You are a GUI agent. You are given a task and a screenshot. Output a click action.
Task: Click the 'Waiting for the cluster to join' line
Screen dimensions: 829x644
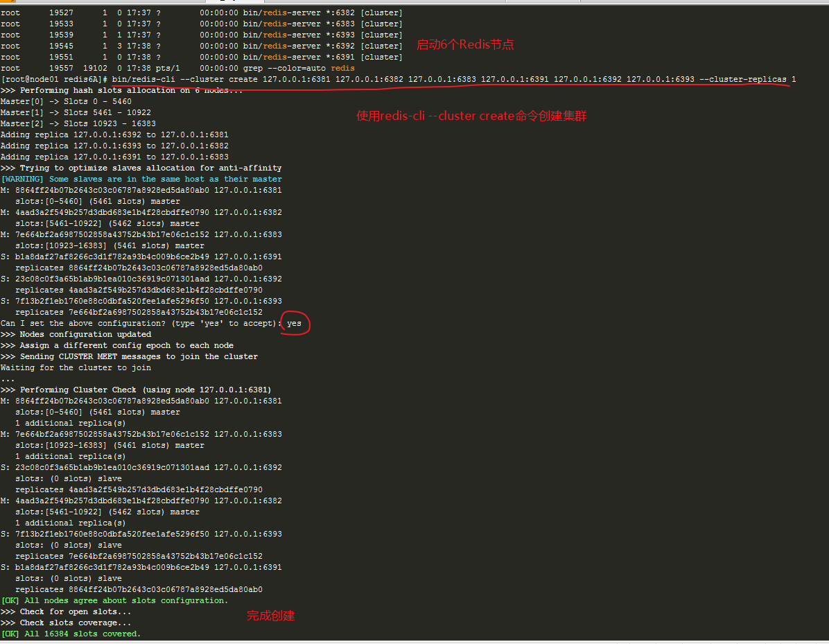[x=76, y=367]
